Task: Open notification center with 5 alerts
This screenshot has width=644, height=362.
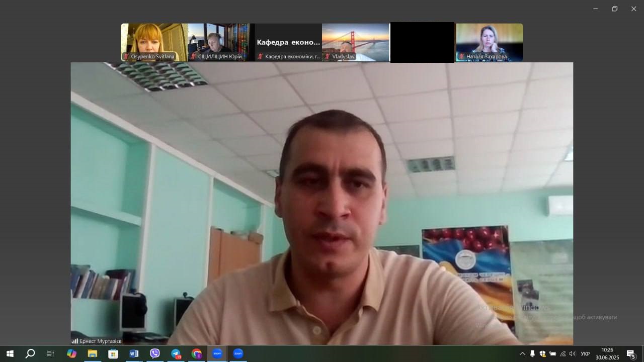Action: 631,353
